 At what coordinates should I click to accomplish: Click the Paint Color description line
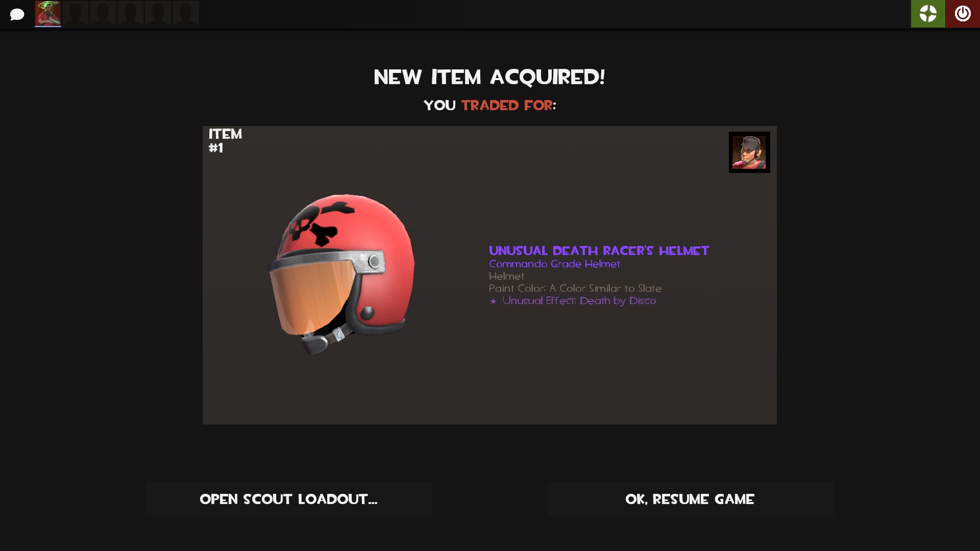(575, 288)
